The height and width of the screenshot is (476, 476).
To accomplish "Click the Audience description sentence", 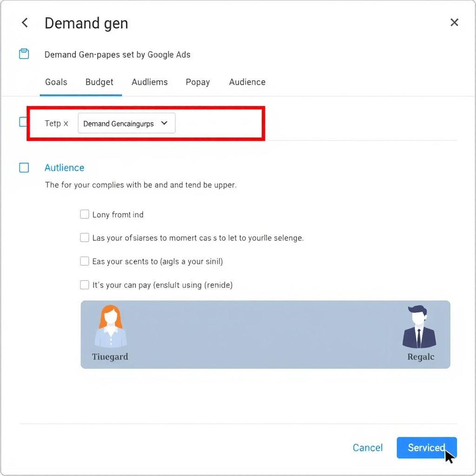I will click(140, 185).
